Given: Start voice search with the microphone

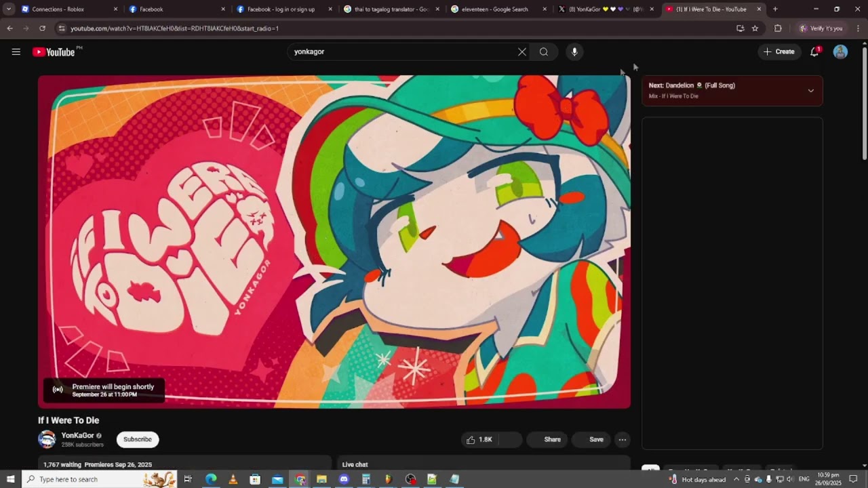Looking at the screenshot, I should [574, 52].
